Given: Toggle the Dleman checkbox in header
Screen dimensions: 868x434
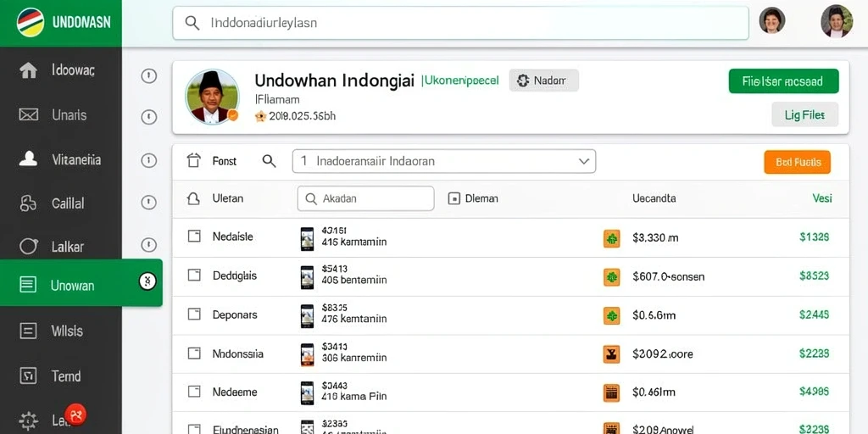Looking at the screenshot, I should point(454,198).
